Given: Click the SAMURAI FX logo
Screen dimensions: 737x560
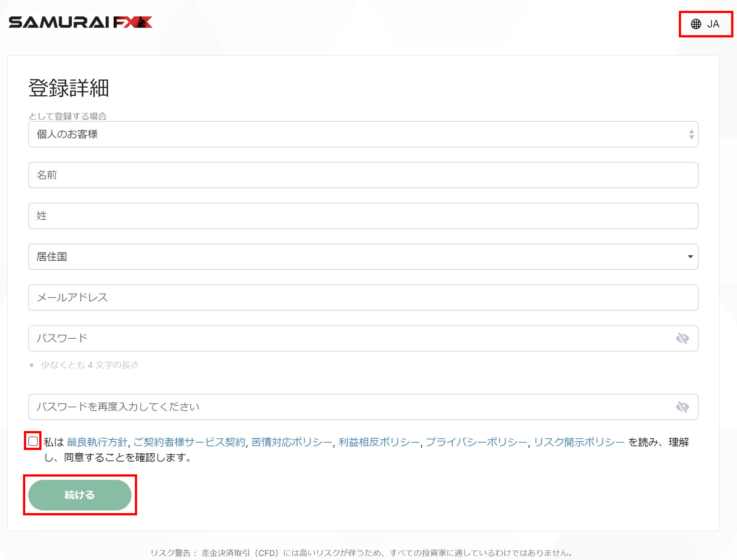Looking at the screenshot, I should pos(80,22).
